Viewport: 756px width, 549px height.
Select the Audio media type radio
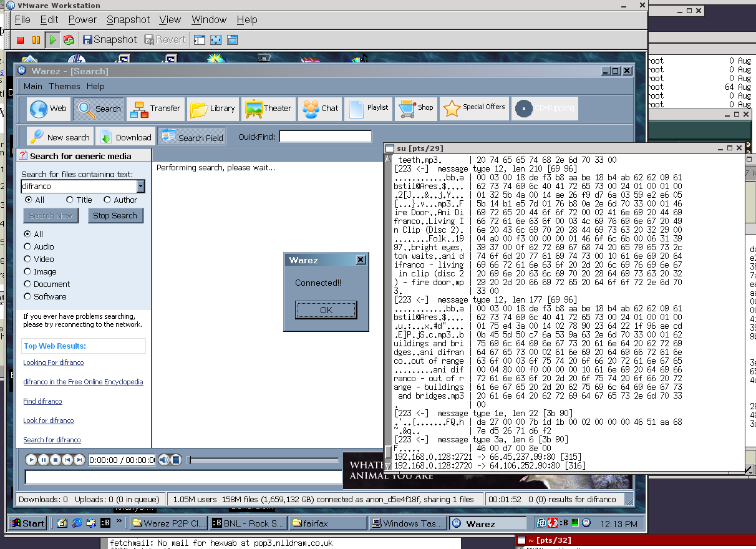(x=27, y=246)
